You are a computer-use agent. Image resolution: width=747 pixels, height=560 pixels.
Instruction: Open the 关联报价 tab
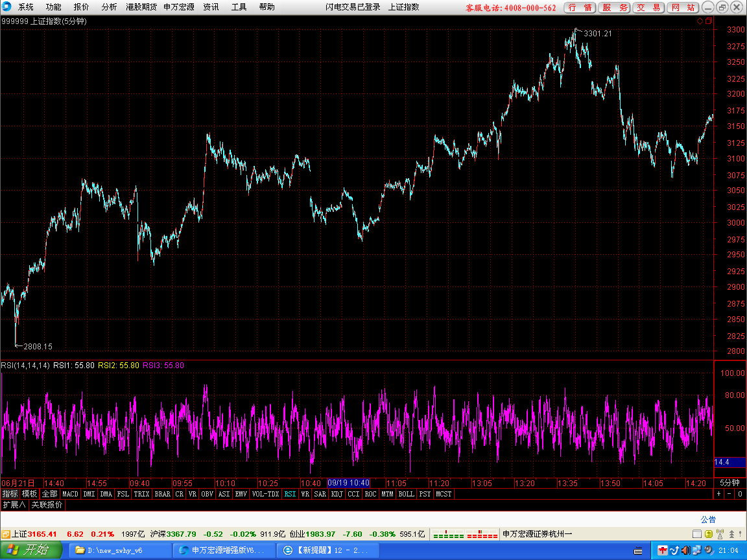click(47, 505)
